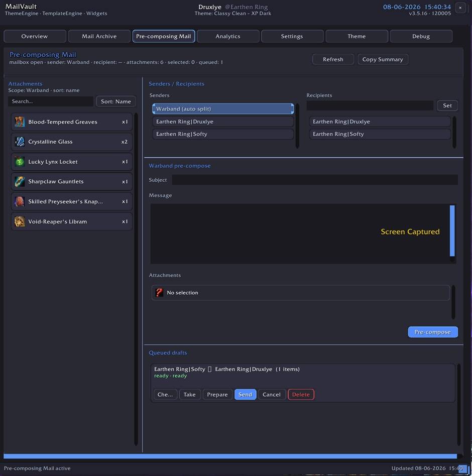Click the message area blue scrollbar thumb
Screen dimensions: 472x476
(452, 230)
